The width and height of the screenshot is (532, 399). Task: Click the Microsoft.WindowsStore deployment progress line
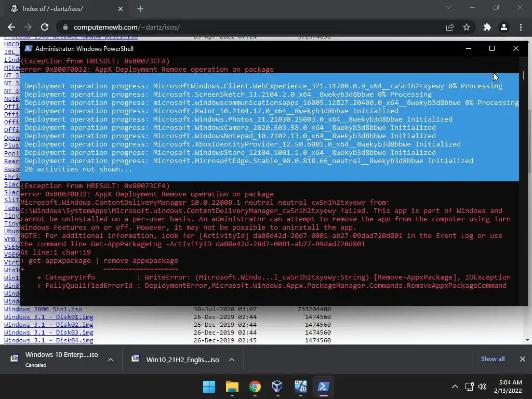coord(230,152)
